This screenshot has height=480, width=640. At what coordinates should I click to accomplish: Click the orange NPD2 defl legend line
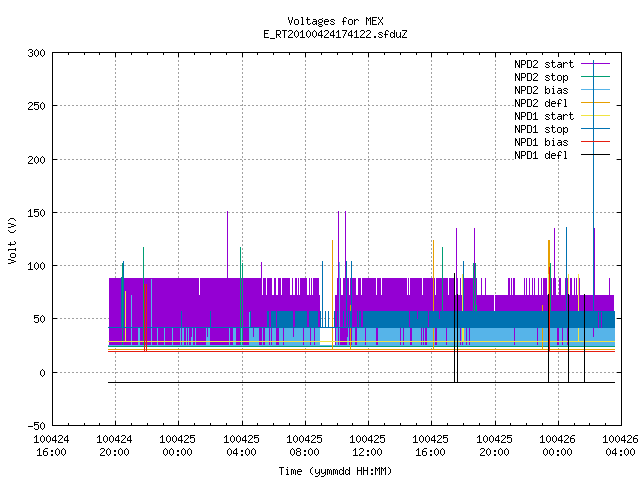click(x=596, y=102)
